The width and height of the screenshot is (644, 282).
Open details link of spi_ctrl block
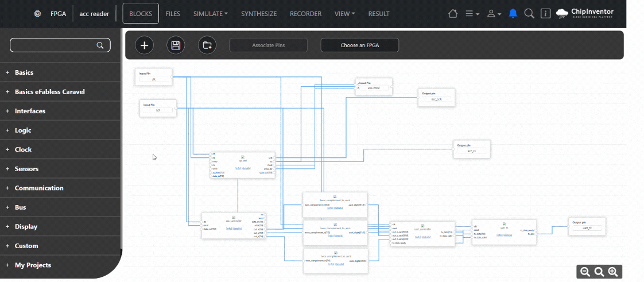click(246, 168)
